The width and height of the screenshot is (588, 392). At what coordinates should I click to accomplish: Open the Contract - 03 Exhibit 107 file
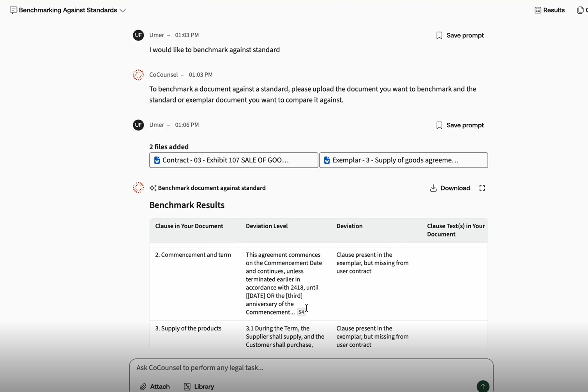[x=233, y=160]
